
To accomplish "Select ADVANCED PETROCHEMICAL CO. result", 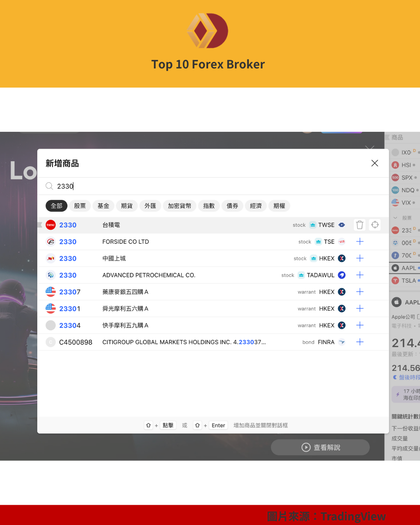I will click(x=213, y=275).
